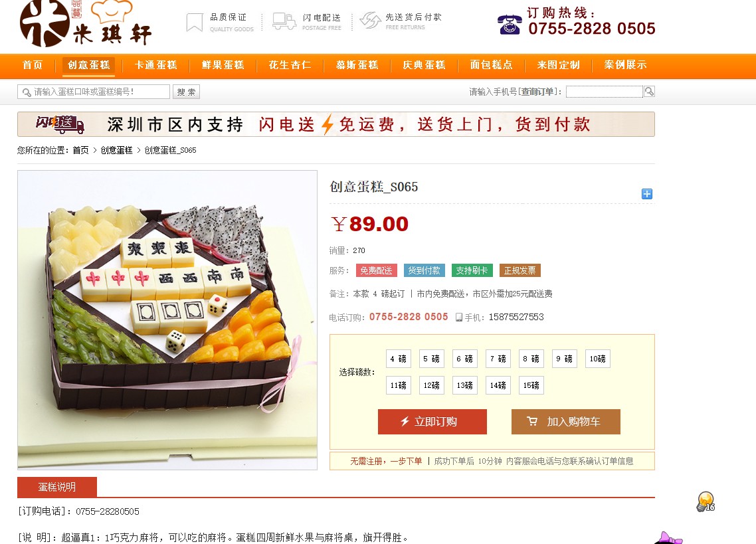Click the blue plus icon beside product title
This screenshot has height=544, width=756.
[x=647, y=194]
